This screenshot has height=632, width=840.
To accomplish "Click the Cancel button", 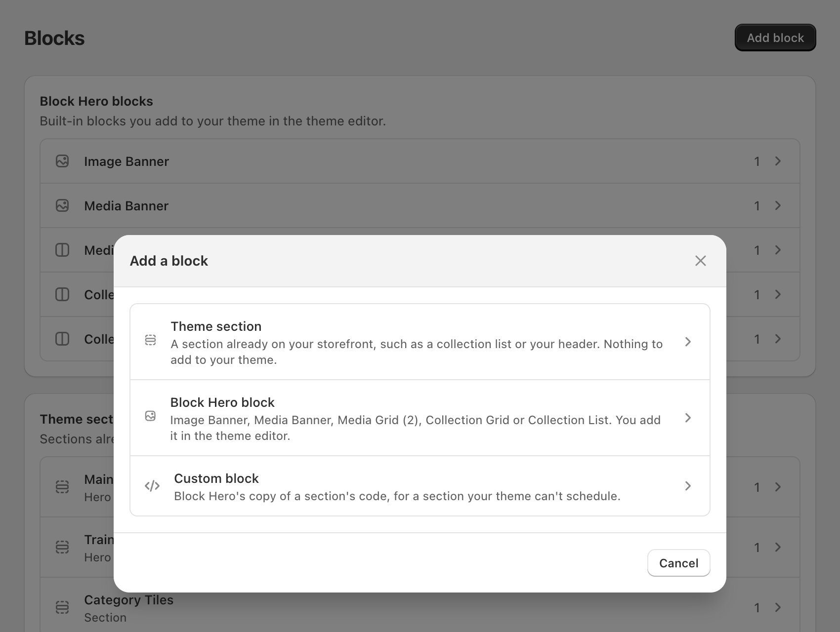I will point(678,563).
